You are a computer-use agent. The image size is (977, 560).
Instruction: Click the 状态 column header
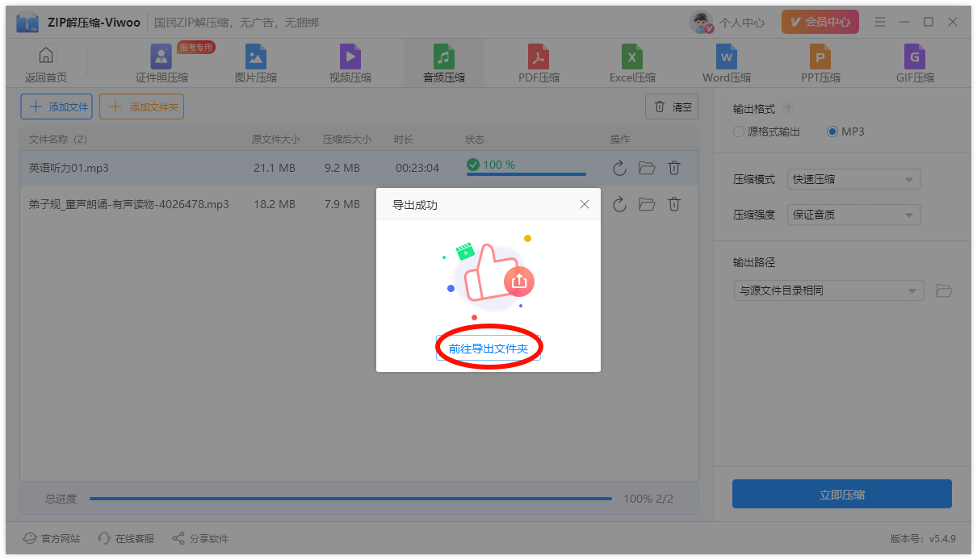(x=475, y=140)
